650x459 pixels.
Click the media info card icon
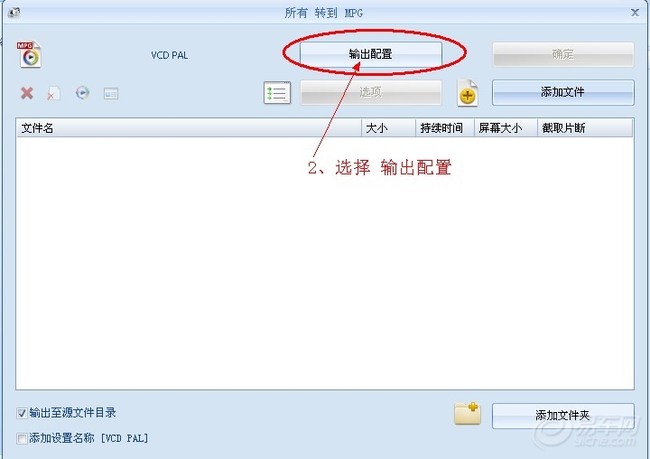[111, 94]
